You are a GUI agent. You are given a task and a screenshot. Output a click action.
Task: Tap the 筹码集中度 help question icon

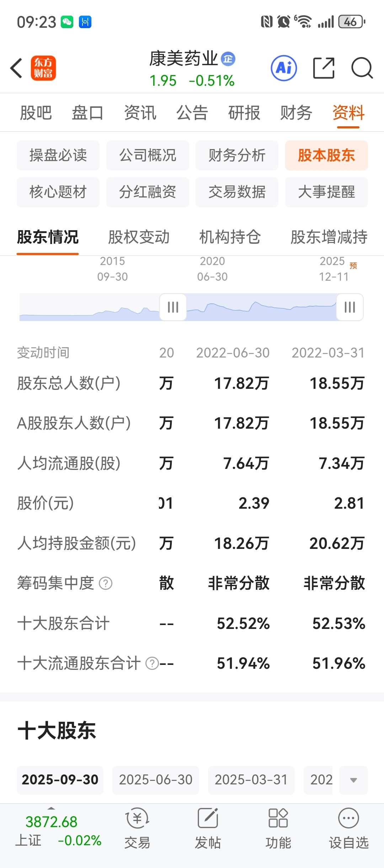click(x=106, y=583)
